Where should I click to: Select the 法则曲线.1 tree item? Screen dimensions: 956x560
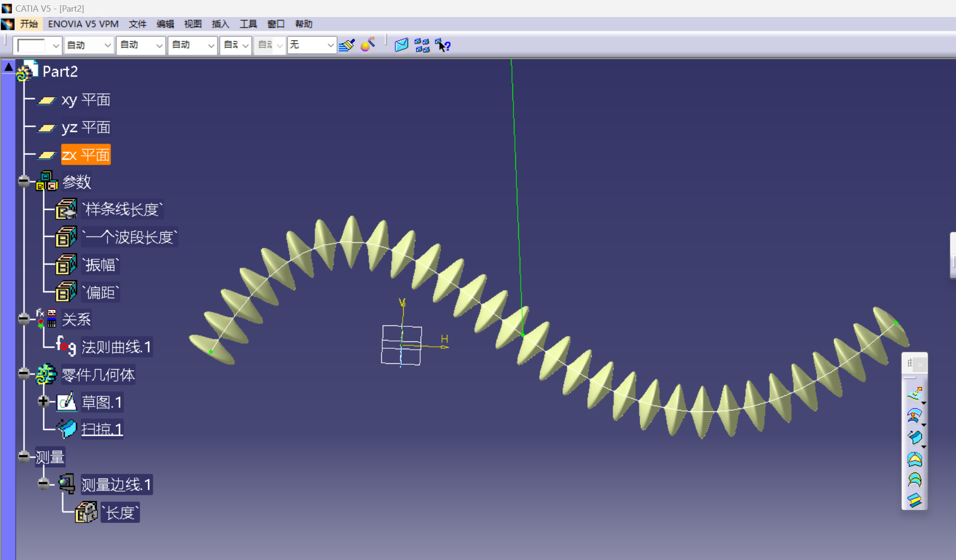[x=116, y=347]
